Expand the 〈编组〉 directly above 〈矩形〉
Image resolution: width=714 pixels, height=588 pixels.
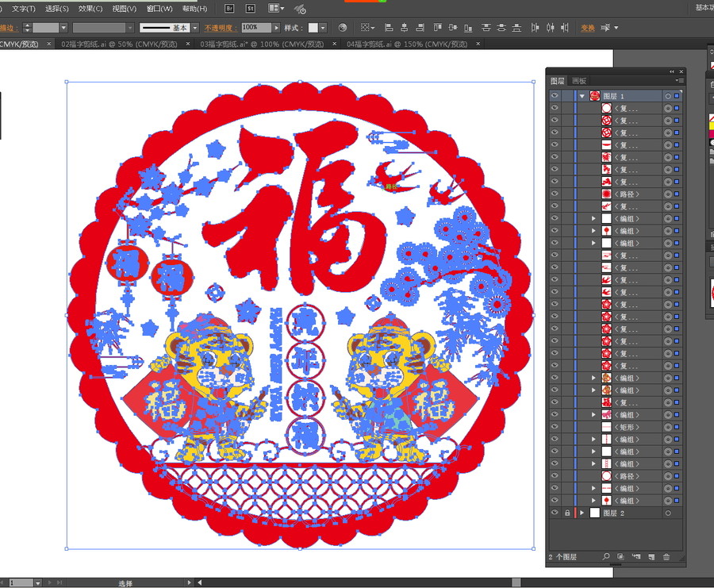[x=593, y=415]
